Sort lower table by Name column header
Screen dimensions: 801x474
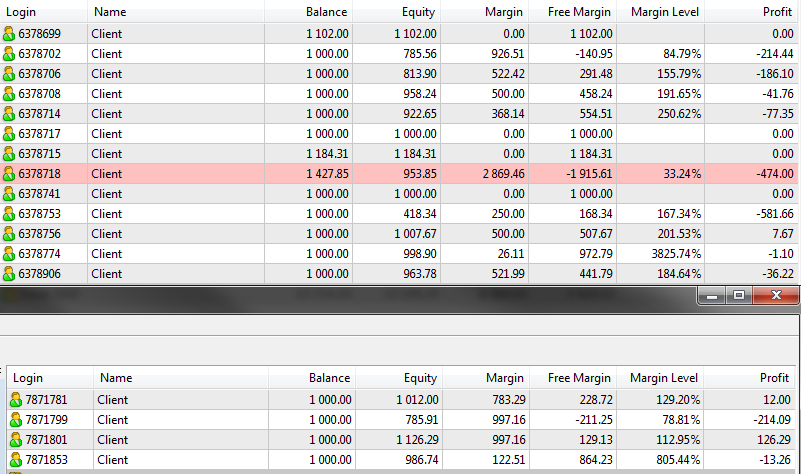tap(181, 378)
